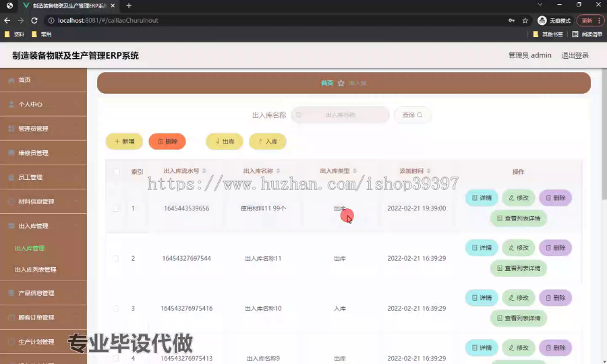Screen dimensions: 607x364
Task: Click 修改 for row 2
Action: point(519,248)
